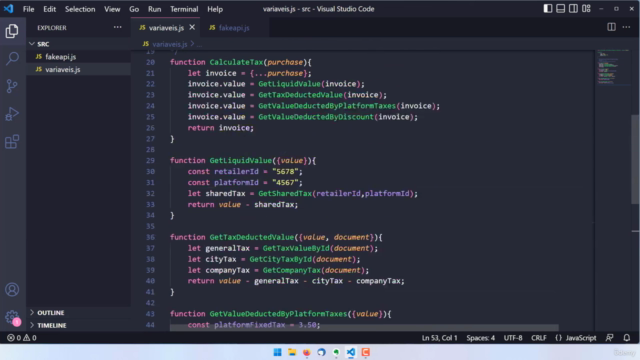This screenshot has height=360, width=640.
Task: Open the Accounts menu icon
Action: [x=12, y=290]
